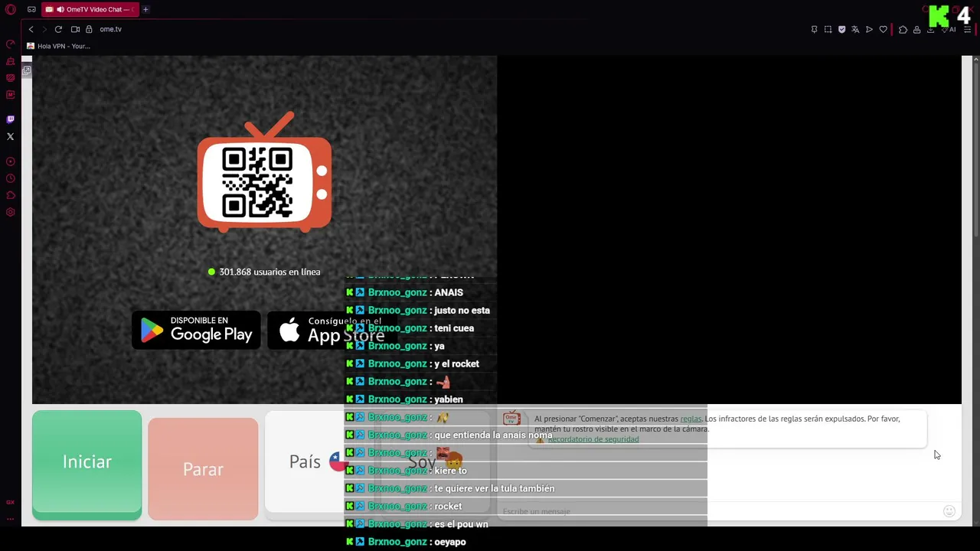Click overlay chat message 'ANAIS'

point(449,292)
